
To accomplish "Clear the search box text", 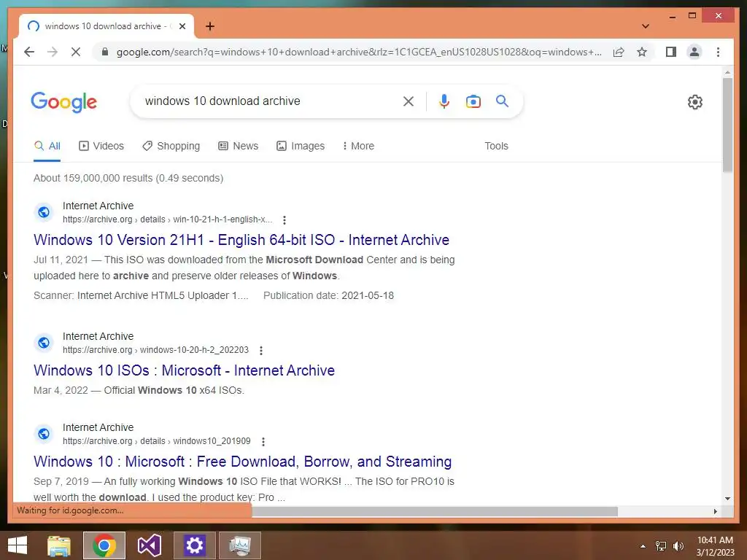I will pyautogui.click(x=409, y=101).
